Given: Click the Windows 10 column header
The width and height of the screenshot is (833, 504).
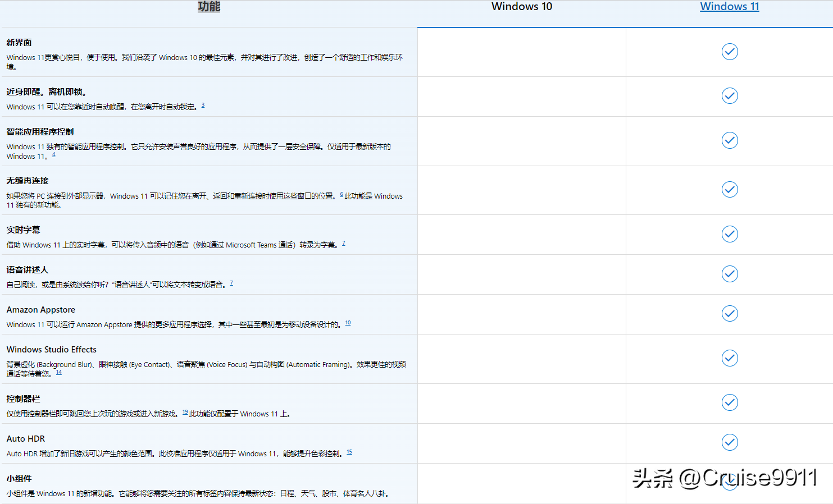Looking at the screenshot, I should pyautogui.click(x=521, y=7).
